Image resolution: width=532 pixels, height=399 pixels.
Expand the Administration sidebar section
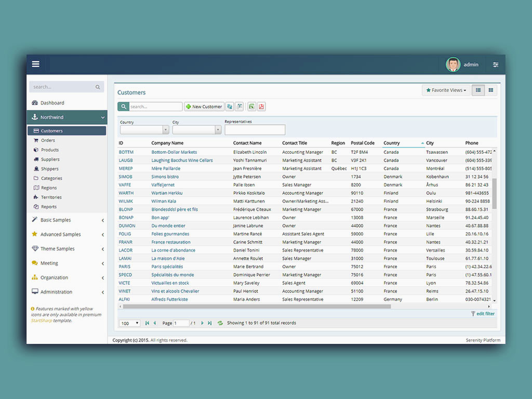pyautogui.click(x=56, y=292)
